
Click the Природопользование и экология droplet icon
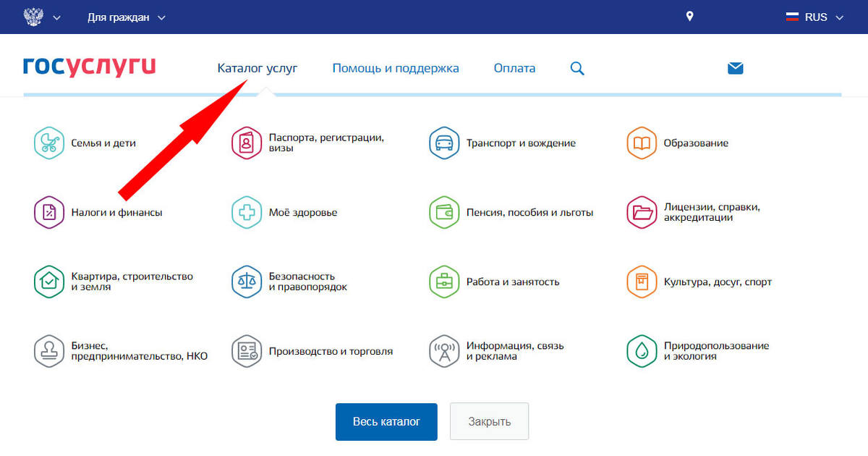(641, 351)
